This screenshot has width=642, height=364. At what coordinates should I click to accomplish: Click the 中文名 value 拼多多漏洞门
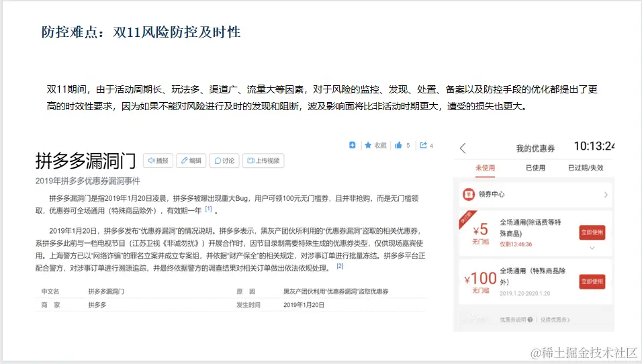[x=106, y=291]
